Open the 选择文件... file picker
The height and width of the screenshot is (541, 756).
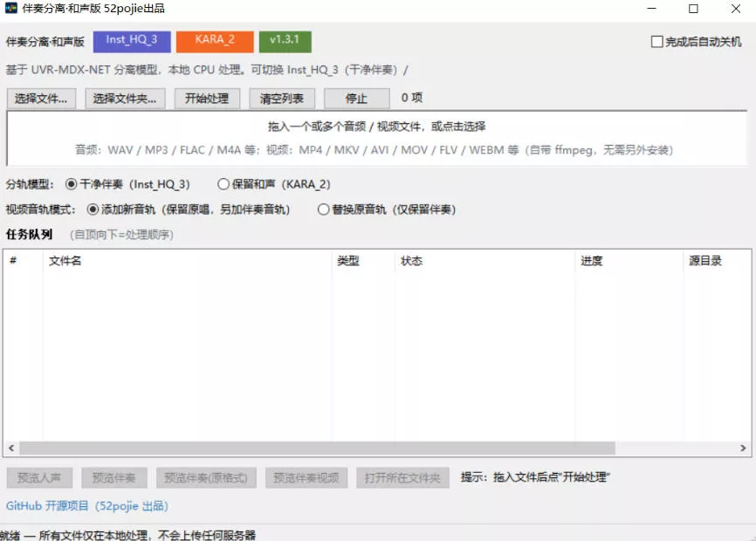(x=41, y=99)
